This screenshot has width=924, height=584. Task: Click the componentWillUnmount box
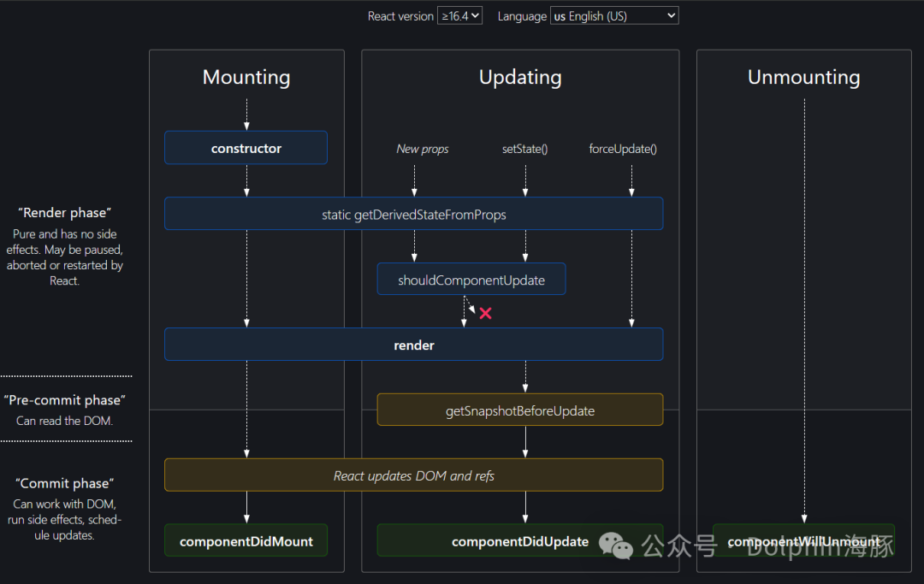tap(803, 540)
